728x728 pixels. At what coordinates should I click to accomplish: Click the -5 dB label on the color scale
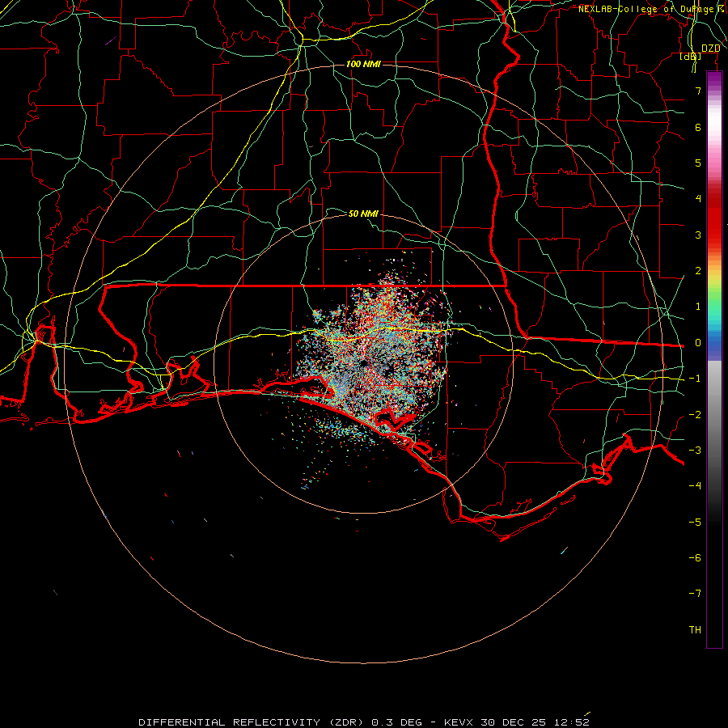click(x=695, y=523)
